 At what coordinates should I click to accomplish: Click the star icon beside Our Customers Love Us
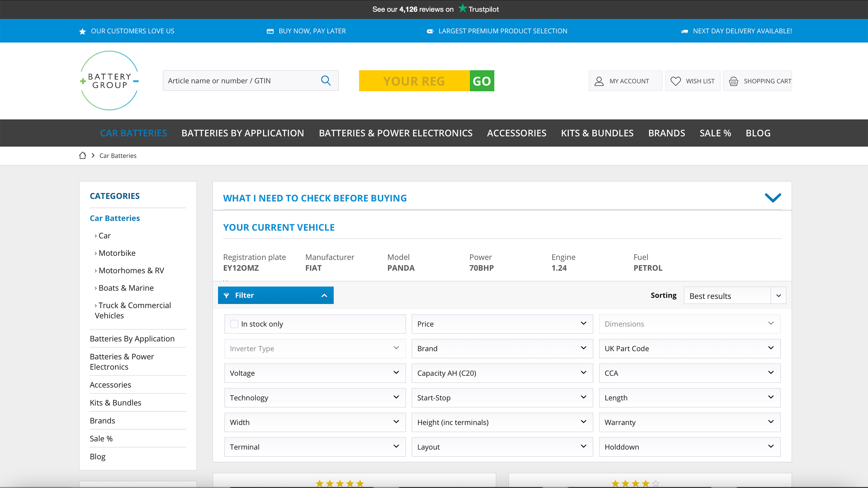[x=82, y=31]
